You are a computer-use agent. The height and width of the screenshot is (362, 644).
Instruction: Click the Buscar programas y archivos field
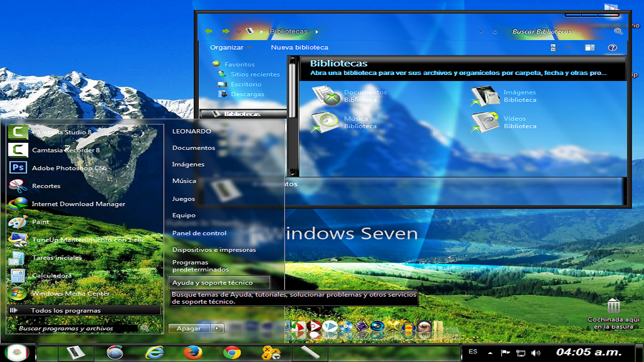point(77,328)
